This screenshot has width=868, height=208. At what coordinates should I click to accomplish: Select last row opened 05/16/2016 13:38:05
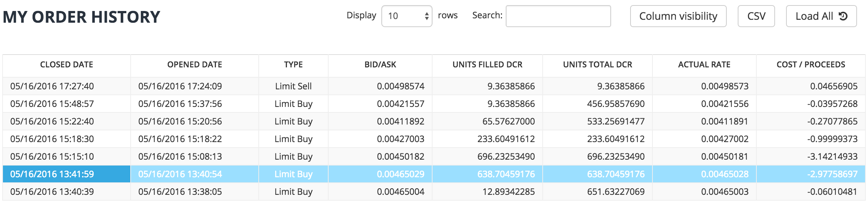[x=180, y=192]
